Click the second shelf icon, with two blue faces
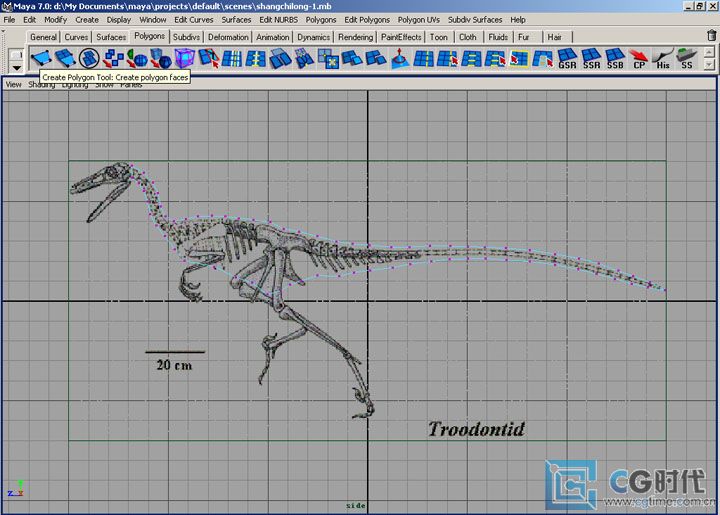This screenshot has width=720, height=515. (65, 58)
